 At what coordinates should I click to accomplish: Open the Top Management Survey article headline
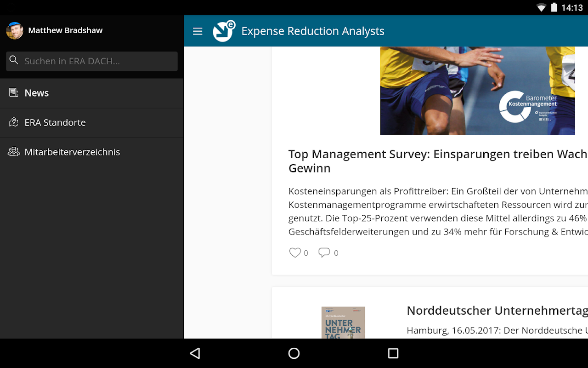(x=438, y=161)
